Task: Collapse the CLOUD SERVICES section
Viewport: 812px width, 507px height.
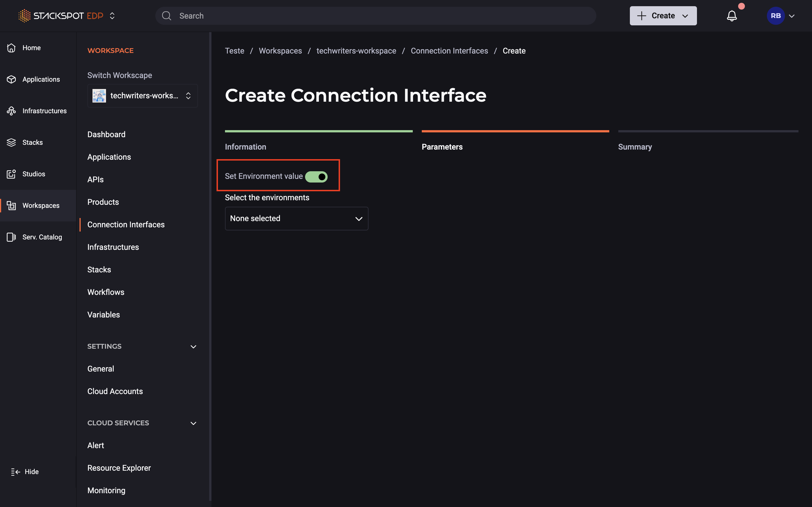Action: click(193, 423)
